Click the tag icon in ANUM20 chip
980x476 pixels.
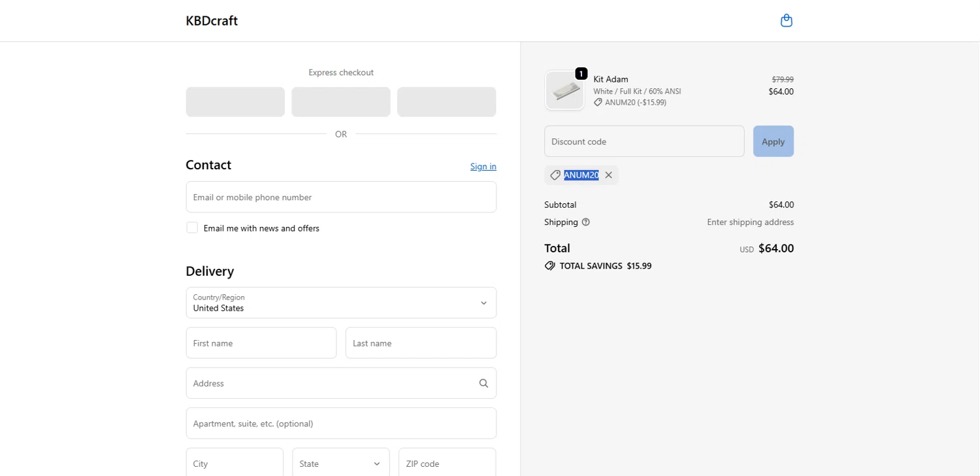555,175
